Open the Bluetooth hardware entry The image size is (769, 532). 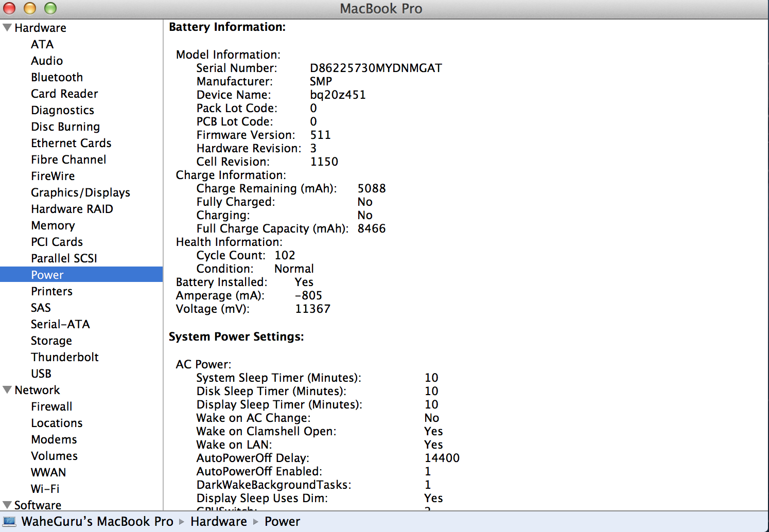click(57, 77)
